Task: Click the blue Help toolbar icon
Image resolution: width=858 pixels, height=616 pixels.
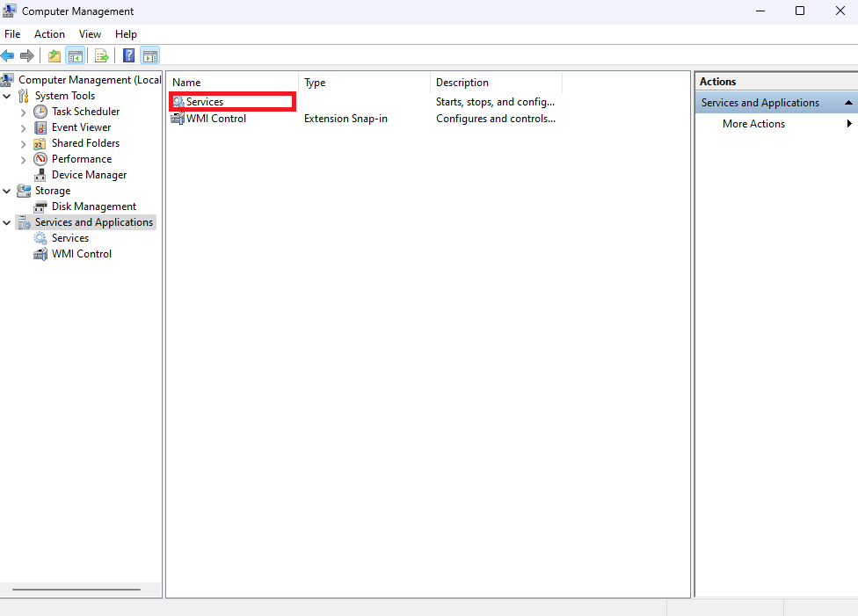Action: (x=128, y=55)
